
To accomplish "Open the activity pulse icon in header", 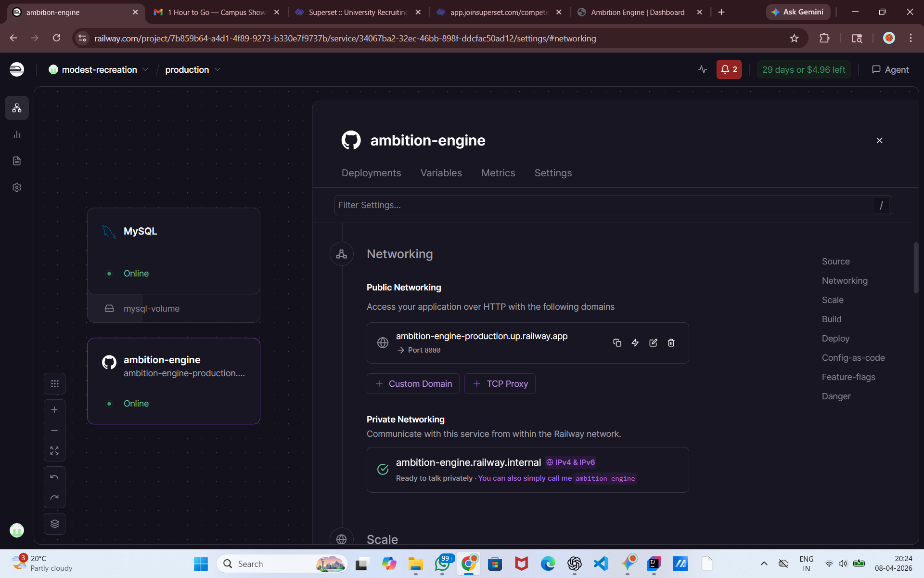I will point(703,69).
